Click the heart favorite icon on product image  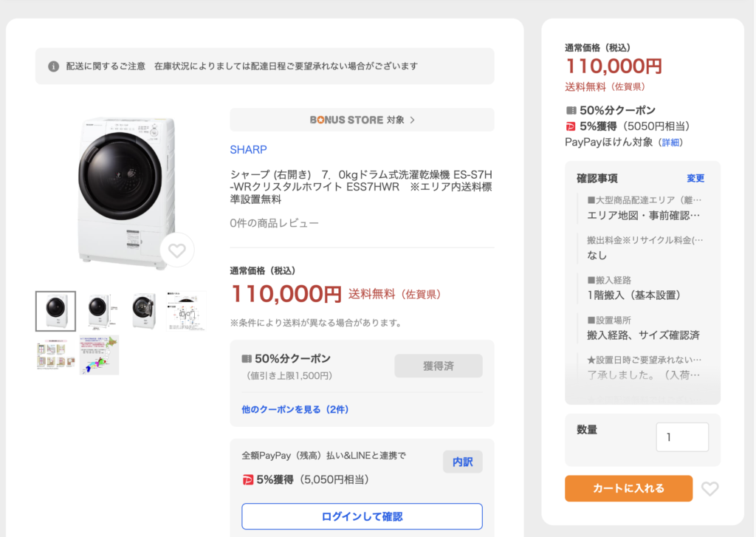(x=177, y=250)
